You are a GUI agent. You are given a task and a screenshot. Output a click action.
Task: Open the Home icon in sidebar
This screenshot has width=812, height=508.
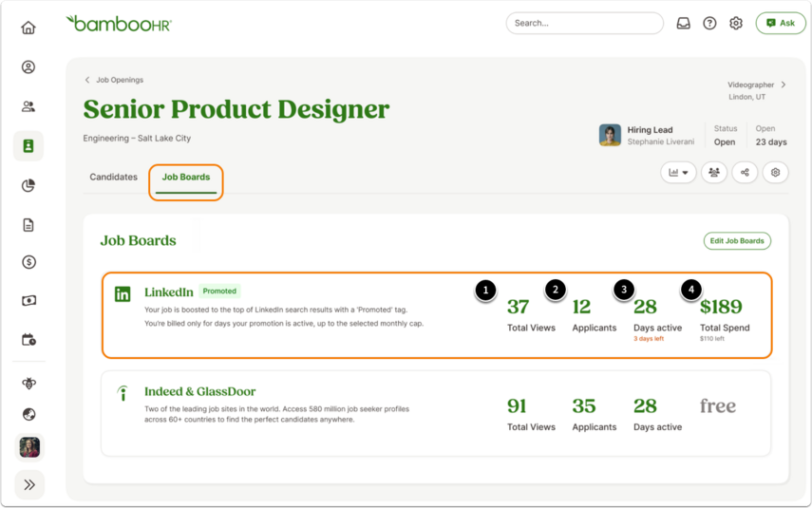pos(28,28)
